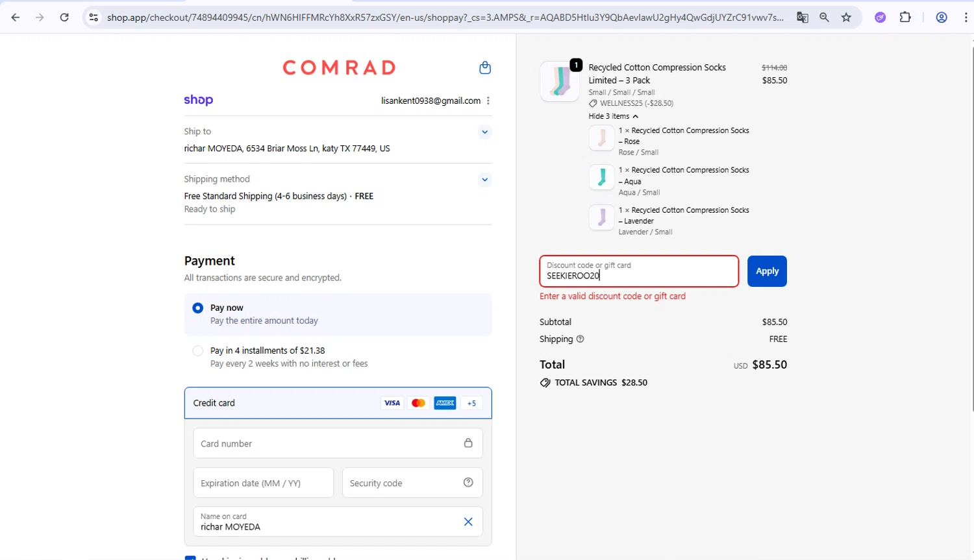
Task: Click the shipping address richar MOYEDA text
Action: (287, 149)
